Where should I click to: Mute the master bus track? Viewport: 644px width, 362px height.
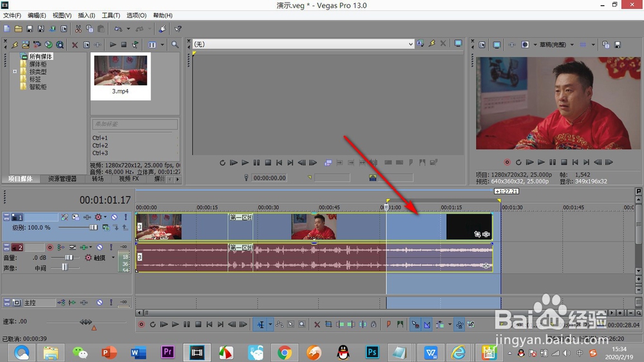click(99, 303)
